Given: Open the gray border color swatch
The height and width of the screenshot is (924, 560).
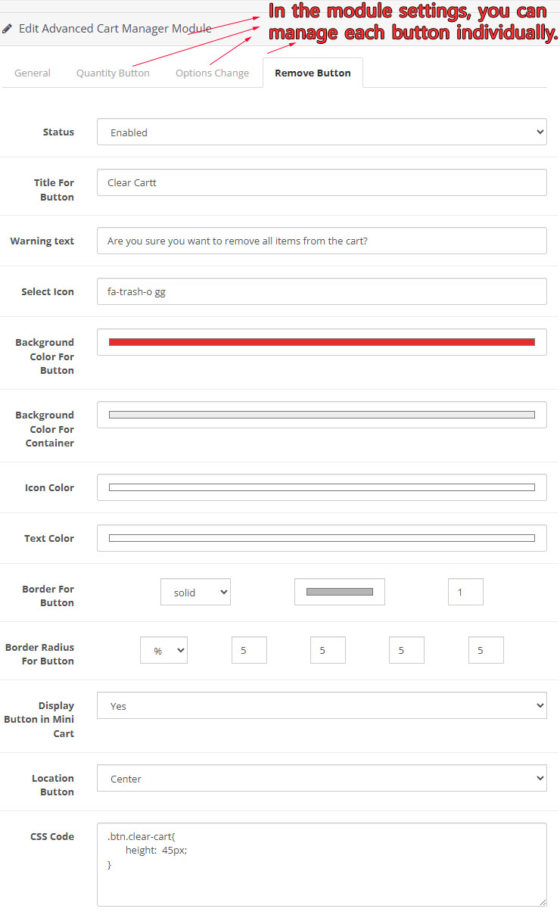Looking at the screenshot, I should point(340,592).
